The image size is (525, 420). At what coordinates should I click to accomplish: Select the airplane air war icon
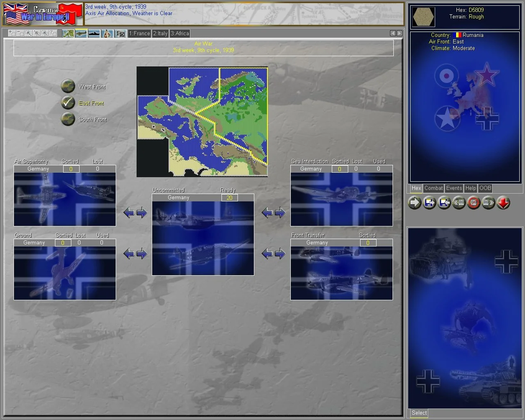(x=81, y=34)
